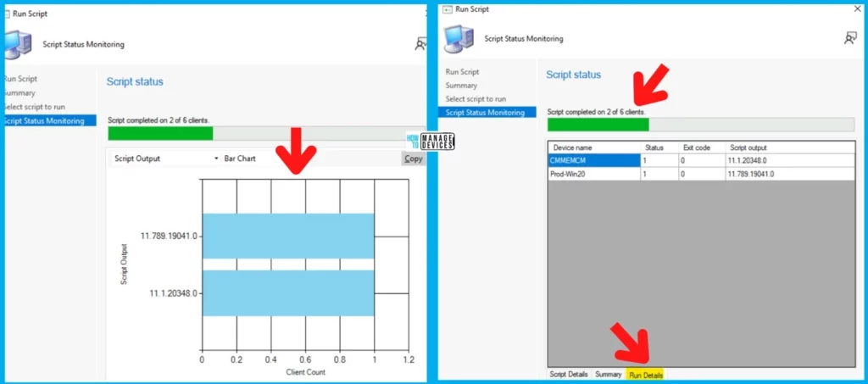Click the 11.1.20348.0 chart axis label
The width and height of the screenshot is (868, 384).
[173, 293]
